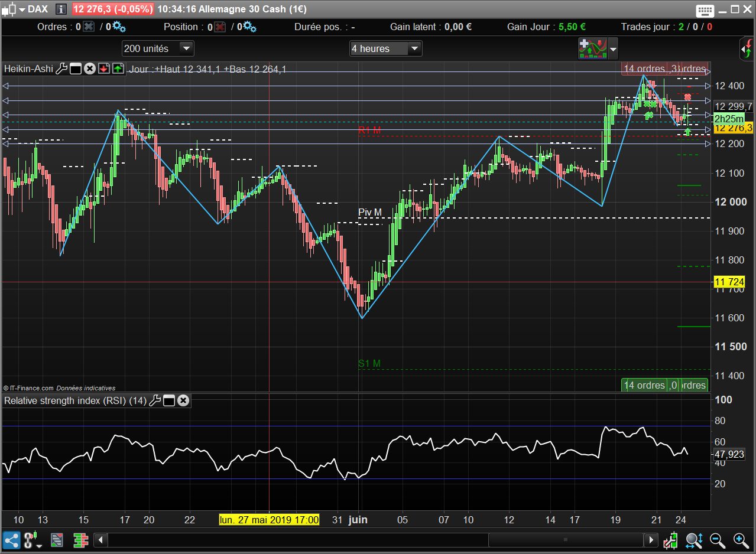This screenshot has width=756, height=554.
Task: Click the 11 724 yellow price label
Action: (x=728, y=282)
